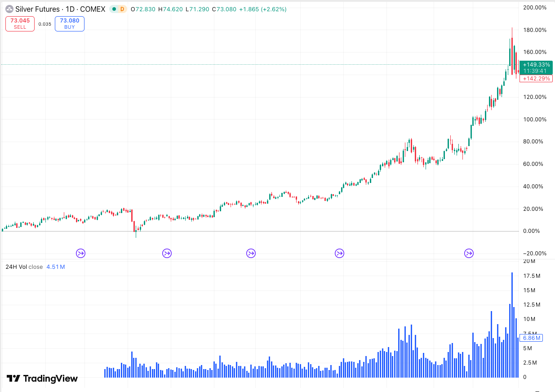555x392 pixels.
Task: Click the purple rollover marker below the peak candles
Action: (x=469, y=253)
